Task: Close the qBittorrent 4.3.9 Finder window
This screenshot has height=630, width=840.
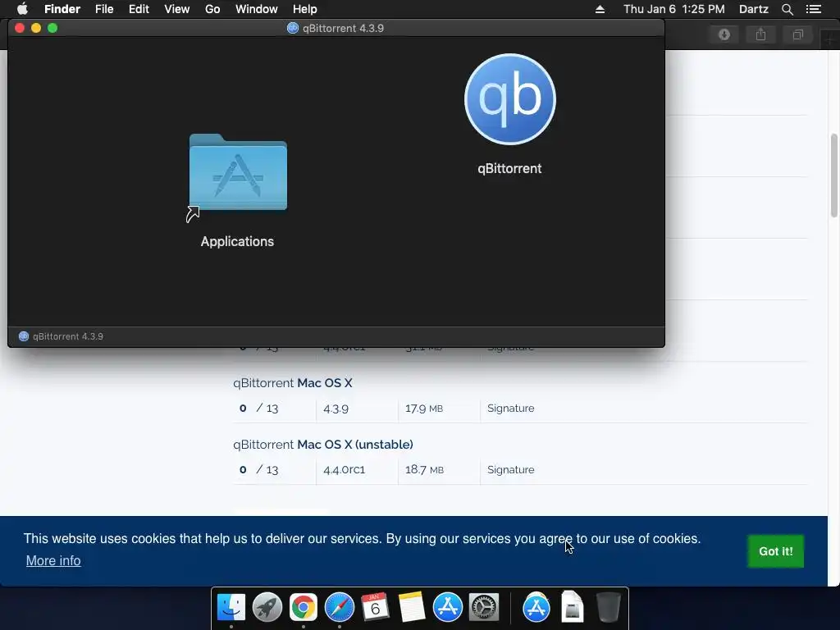Action: 20,28
